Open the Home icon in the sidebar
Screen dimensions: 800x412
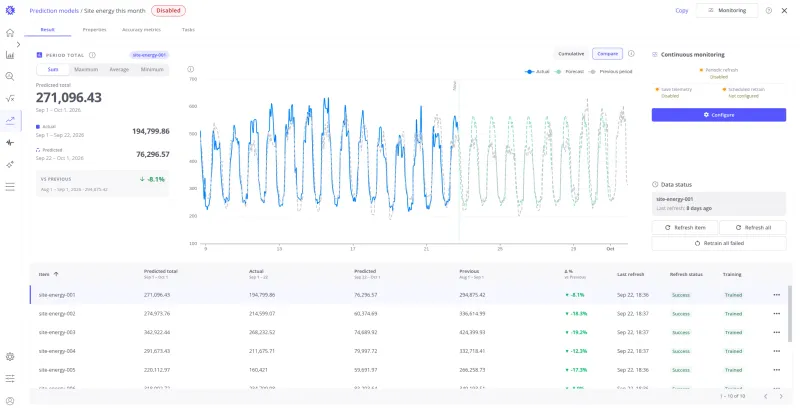tap(10, 33)
